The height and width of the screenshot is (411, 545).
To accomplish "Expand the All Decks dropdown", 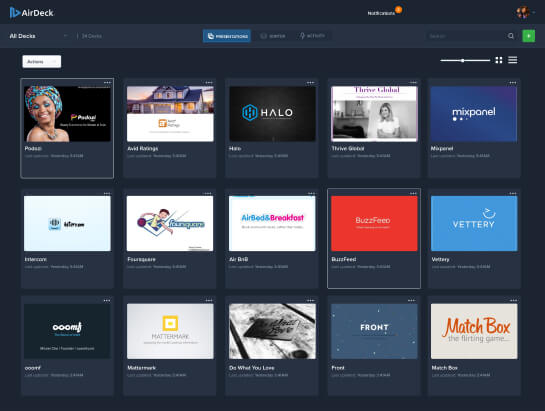I will click(38, 36).
